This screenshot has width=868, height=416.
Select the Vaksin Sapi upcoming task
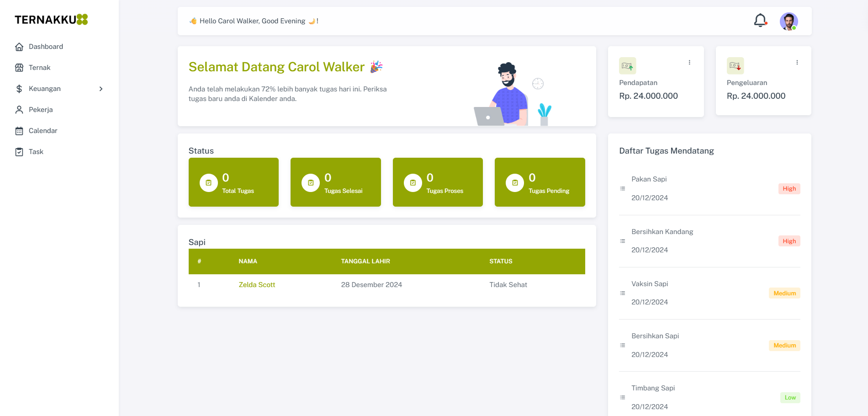tap(650, 284)
